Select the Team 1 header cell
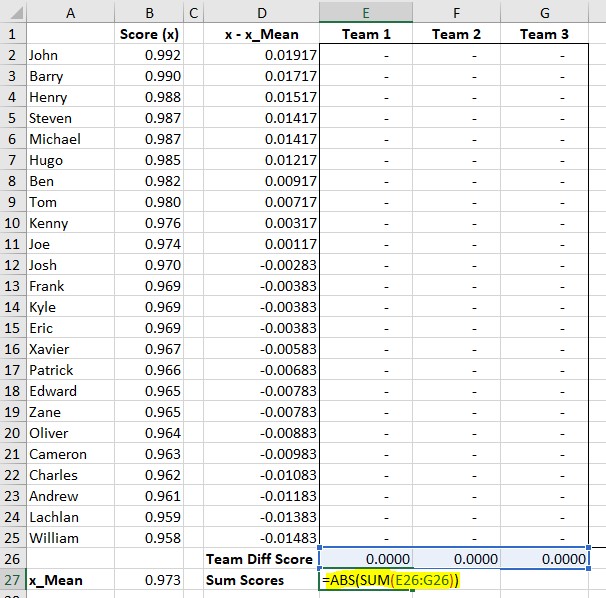Image resolution: width=606 pixels, height=598 pixels. click(366, 34)
